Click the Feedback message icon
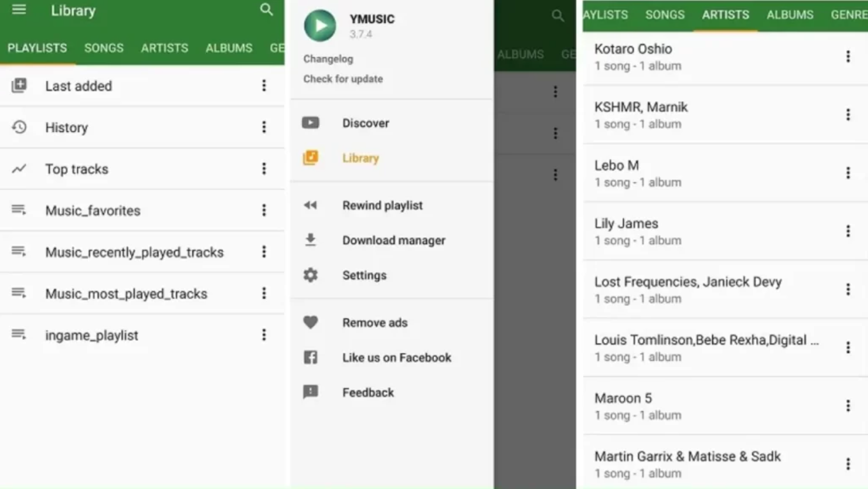 [x=310, y=392]
